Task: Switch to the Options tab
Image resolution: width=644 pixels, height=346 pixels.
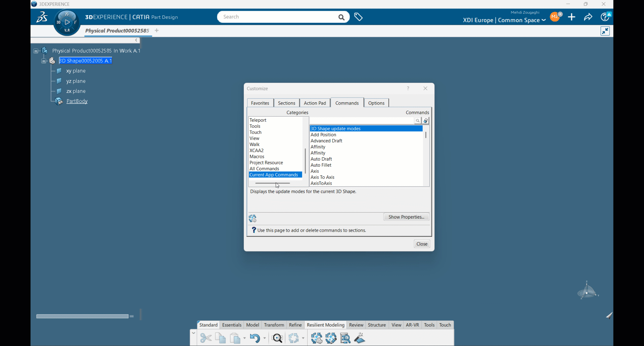Action: point(376,103)
